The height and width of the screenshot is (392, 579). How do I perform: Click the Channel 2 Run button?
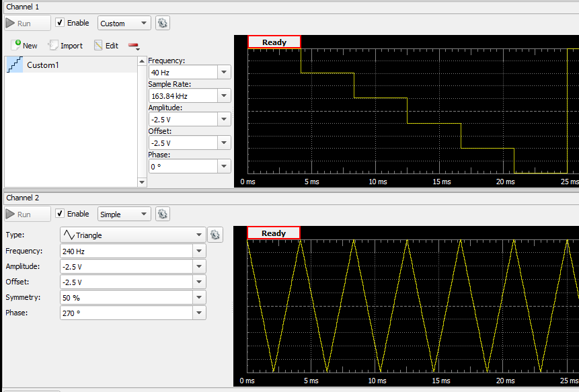(x=28, y=214)
